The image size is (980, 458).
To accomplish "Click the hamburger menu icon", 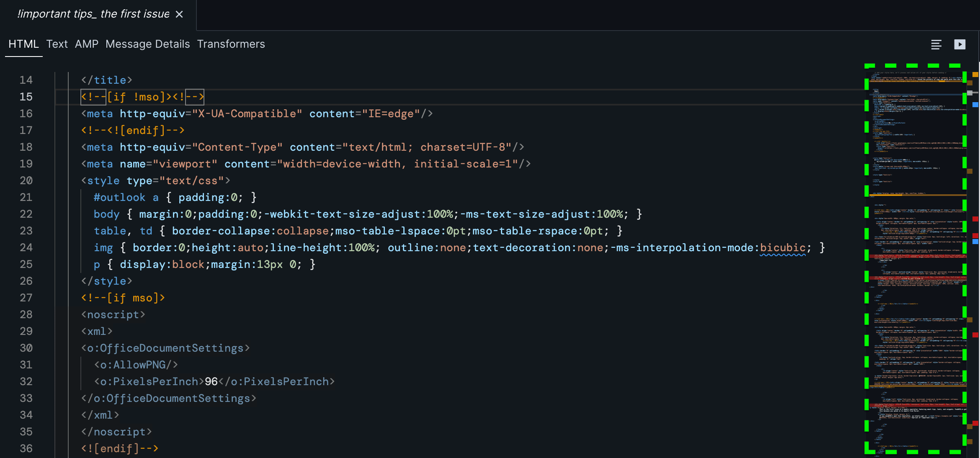I will pyautogui.click(x=936, y=44).
